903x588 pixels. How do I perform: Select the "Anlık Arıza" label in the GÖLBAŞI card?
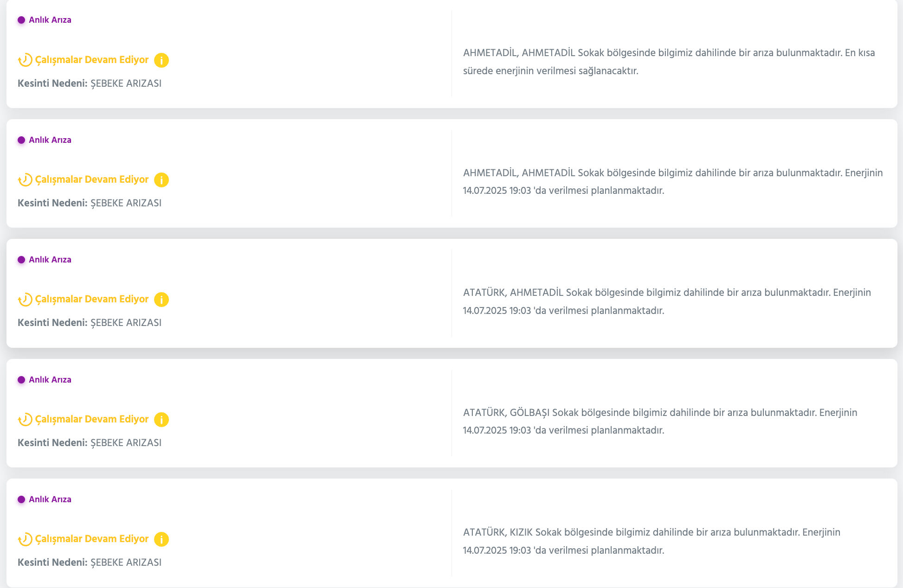coord(50,380)
